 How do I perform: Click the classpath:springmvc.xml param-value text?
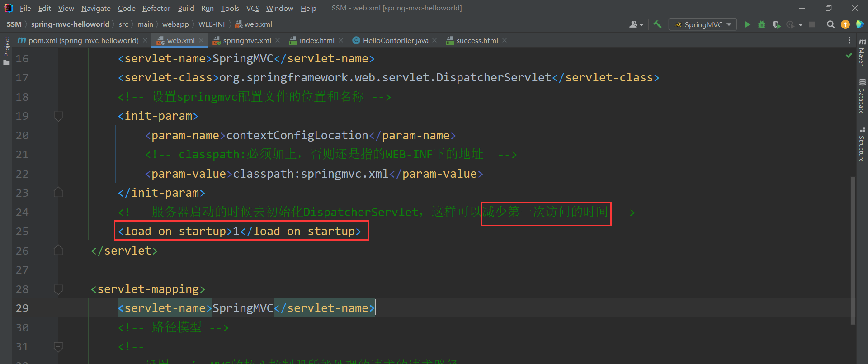pyautogui.click(x=311, y=174)
